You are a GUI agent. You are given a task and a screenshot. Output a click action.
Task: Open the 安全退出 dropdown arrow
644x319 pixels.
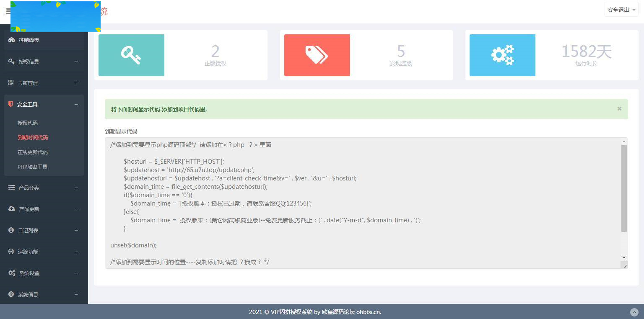point(634,9)
